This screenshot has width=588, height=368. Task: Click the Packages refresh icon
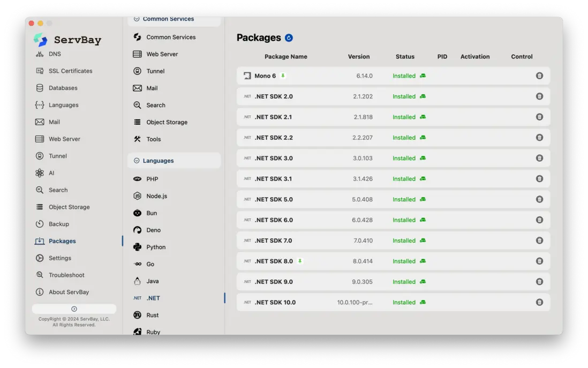tap(289, 38)
